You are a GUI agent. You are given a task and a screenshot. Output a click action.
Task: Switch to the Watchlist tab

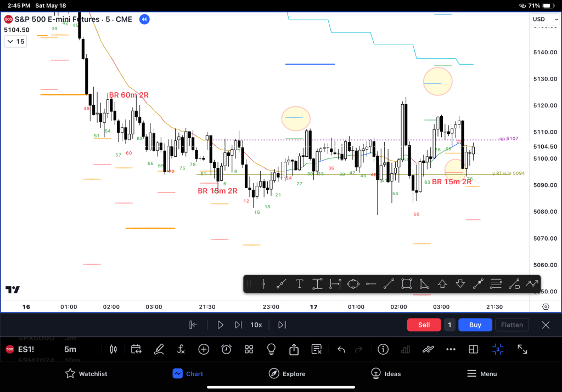click(86, 374)
